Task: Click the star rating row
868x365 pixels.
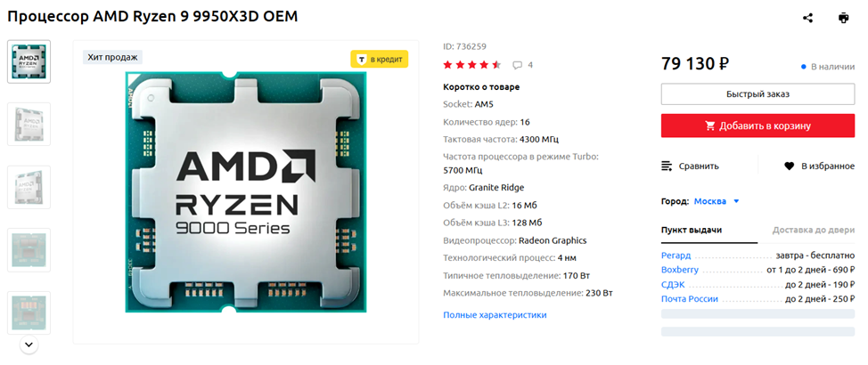Action: coord(472,65)
